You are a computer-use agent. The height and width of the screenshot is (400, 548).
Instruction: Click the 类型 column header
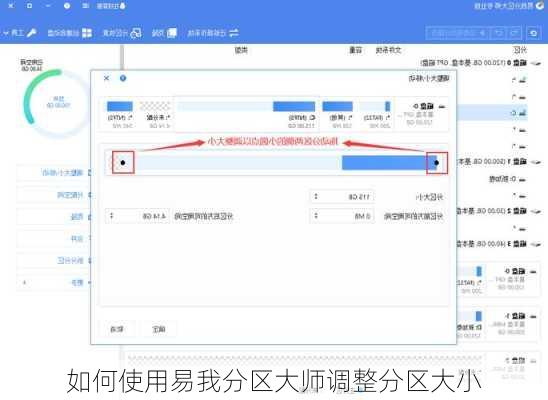(241, 50)
